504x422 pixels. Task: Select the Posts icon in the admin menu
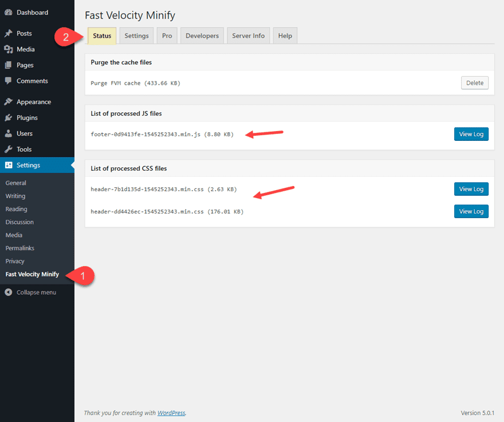point(8,33)
